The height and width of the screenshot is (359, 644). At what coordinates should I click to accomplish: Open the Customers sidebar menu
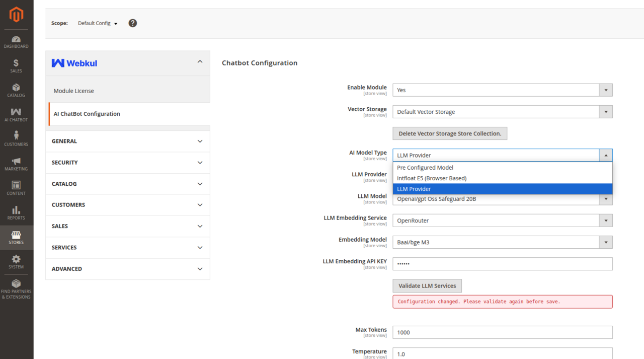click(x=16, y=139)
